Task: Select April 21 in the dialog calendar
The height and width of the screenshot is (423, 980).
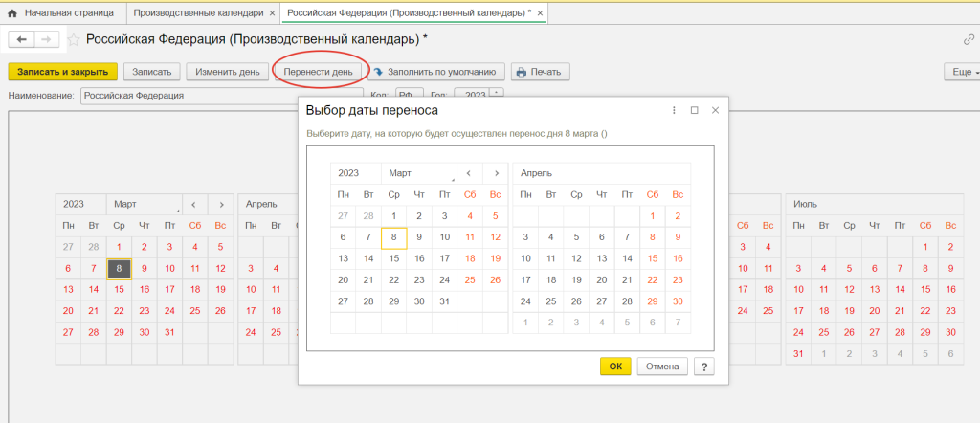Action: pyautogui.click(x=627, y=279)
